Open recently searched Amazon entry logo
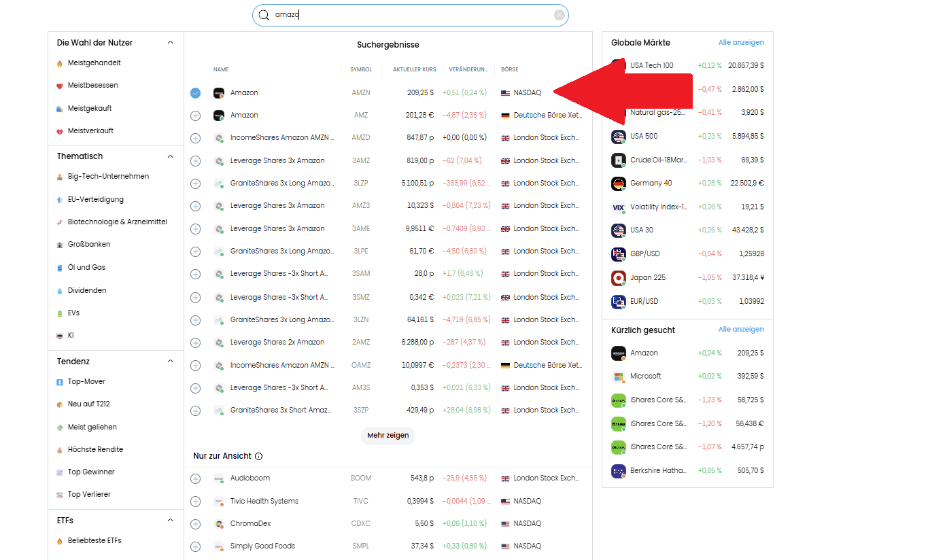930x560 pixels. [619, 353]
